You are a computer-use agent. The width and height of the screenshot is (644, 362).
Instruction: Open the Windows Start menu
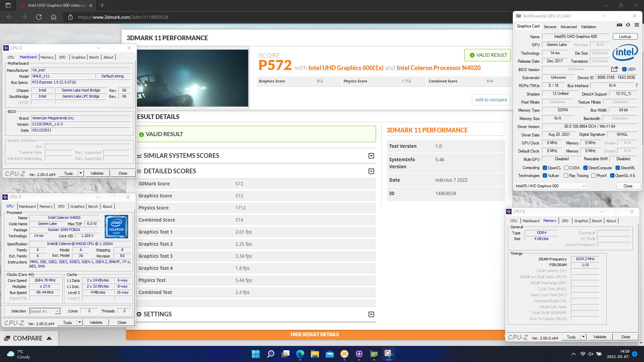click(x=256, y=354)
